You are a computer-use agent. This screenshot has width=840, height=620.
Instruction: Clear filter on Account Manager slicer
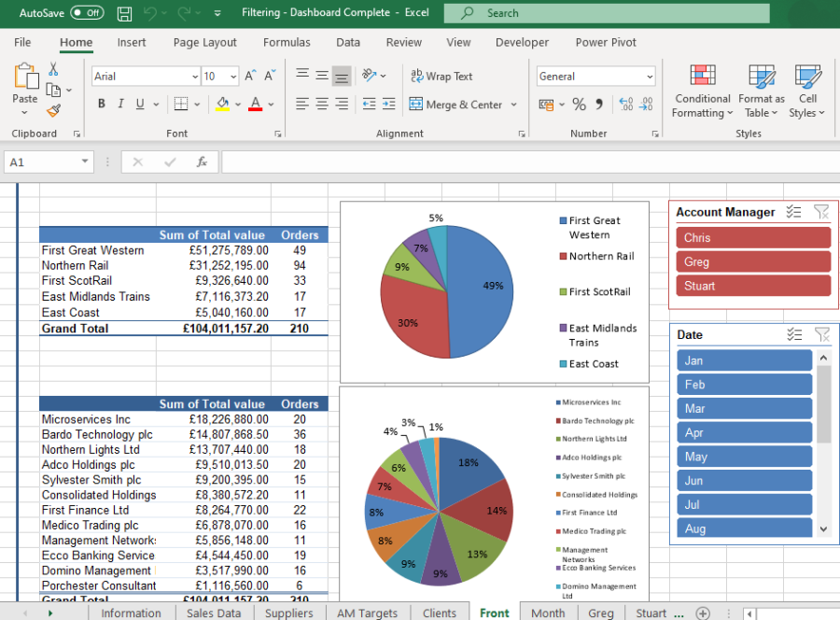point(821,212)
